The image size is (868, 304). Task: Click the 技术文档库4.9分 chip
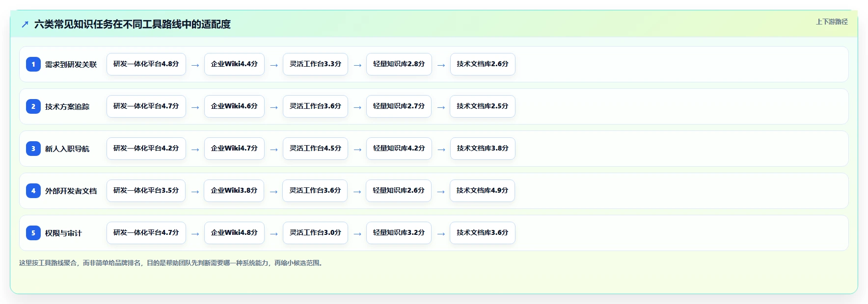tap(482, 191)
